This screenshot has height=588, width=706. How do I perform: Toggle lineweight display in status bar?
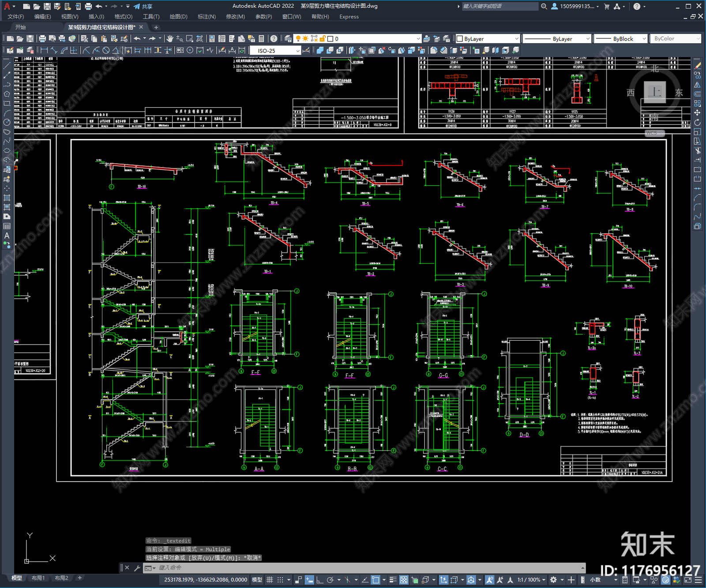click(393, 580)
